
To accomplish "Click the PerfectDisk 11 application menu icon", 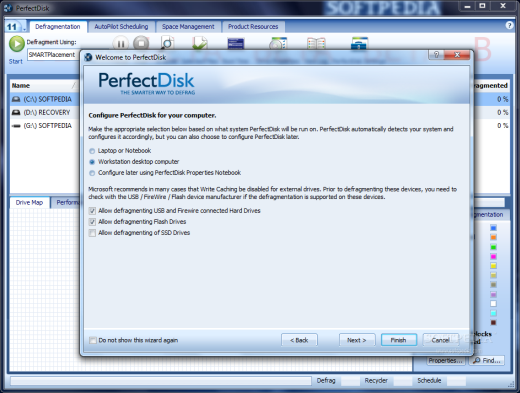I will point(15,26).
